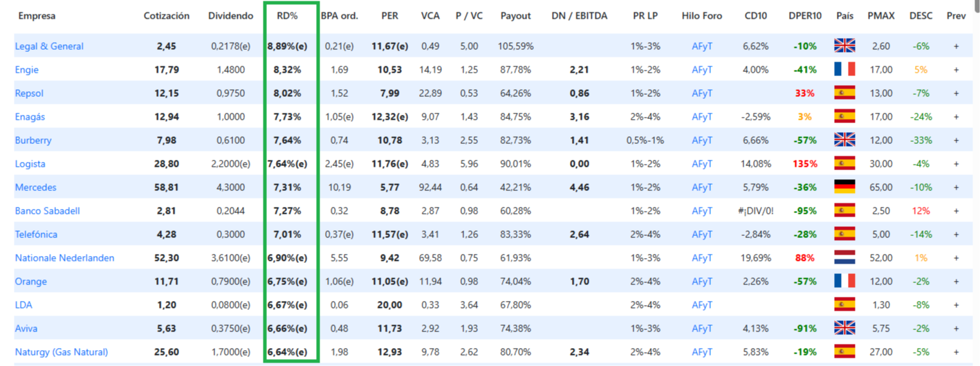Image resolution: width=980 pixels, height=366 pixels.
Task: Click the UK flag in Burberry row
Action: click(844, 140)
